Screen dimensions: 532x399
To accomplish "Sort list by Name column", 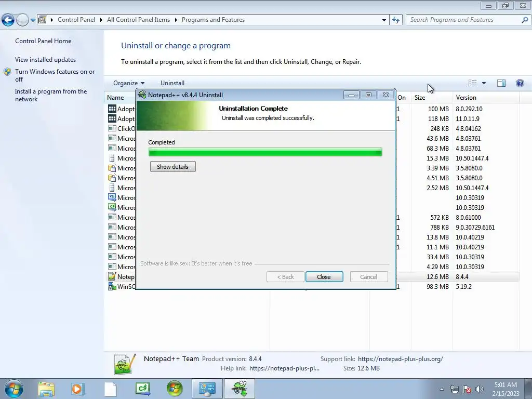I will [x=115, y=97].
